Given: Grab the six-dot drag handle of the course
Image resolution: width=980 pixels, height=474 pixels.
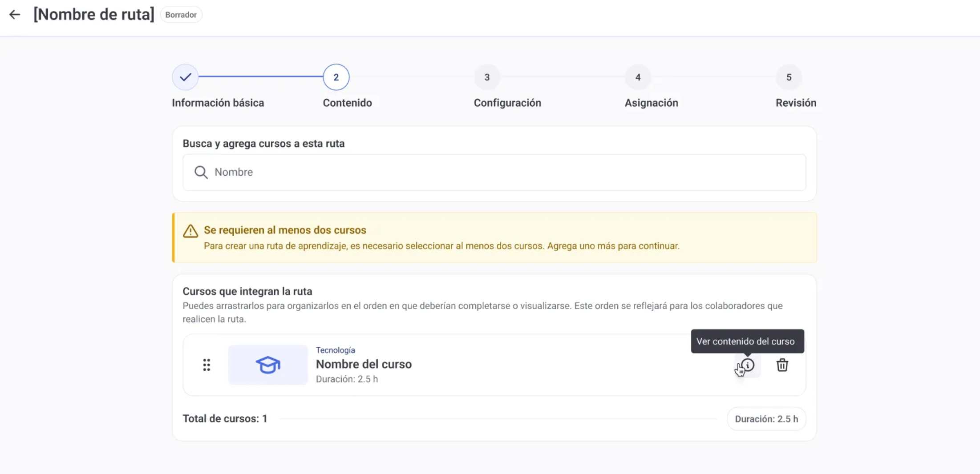Looking at the screenshot, I should point(207,365).
